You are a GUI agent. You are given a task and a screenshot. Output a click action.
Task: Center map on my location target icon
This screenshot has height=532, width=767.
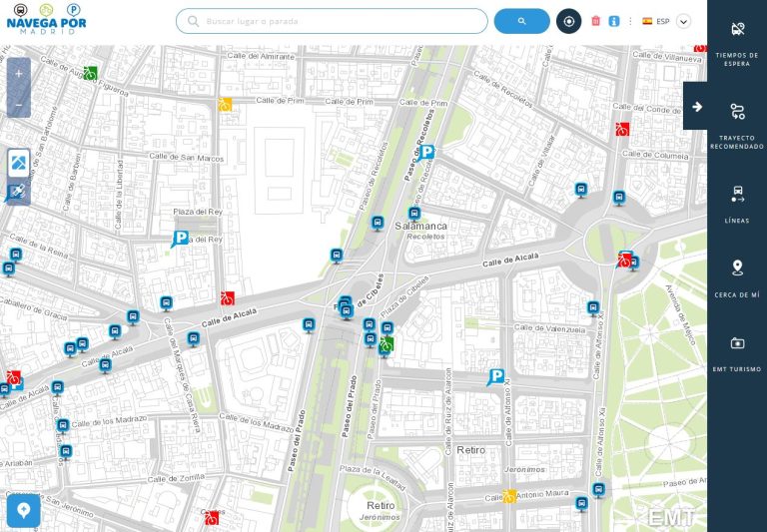[568, 21]
